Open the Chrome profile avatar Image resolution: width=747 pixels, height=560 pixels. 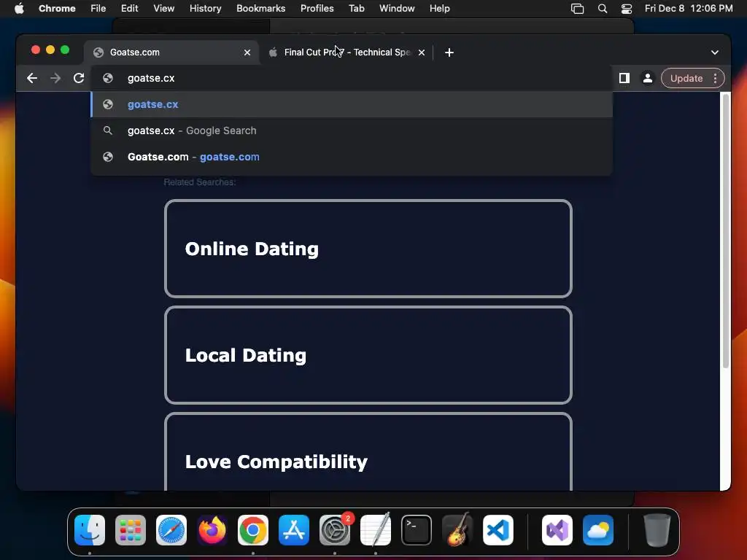[648, 78]
